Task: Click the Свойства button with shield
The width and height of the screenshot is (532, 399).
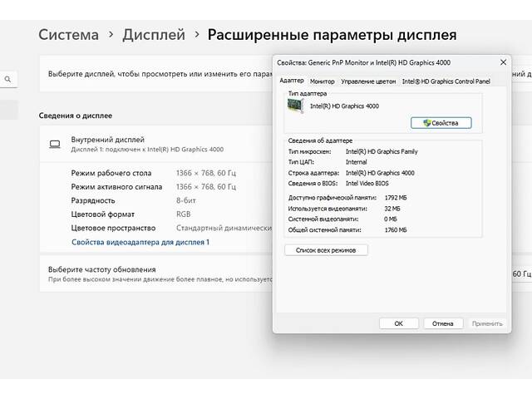Action: (441, 123)
